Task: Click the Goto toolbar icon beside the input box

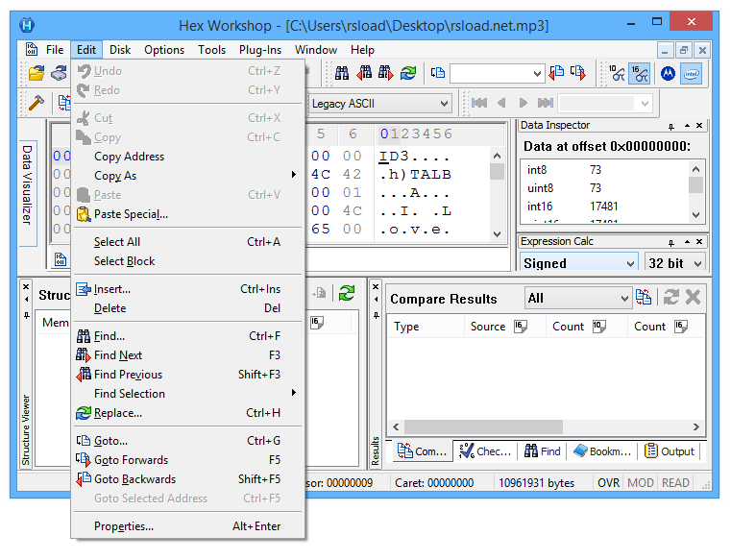Action: click(x=437, y=73)
